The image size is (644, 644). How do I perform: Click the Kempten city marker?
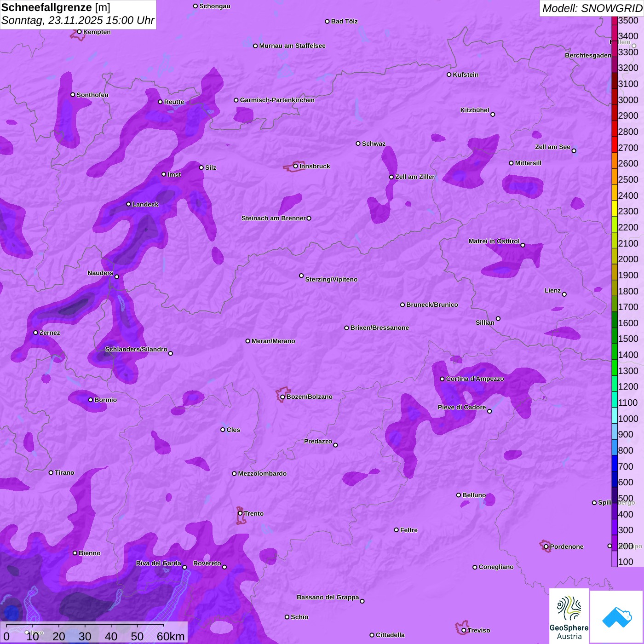80,32
